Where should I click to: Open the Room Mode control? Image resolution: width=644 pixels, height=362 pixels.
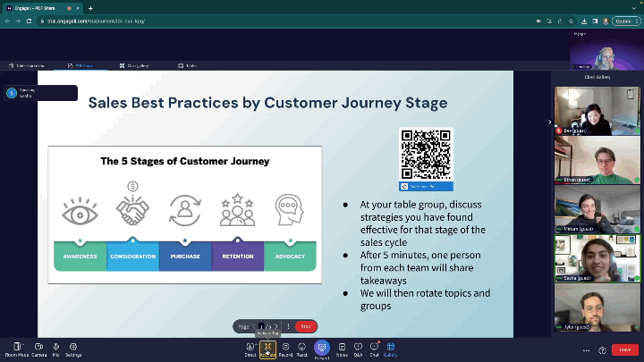tap(16, 348)
